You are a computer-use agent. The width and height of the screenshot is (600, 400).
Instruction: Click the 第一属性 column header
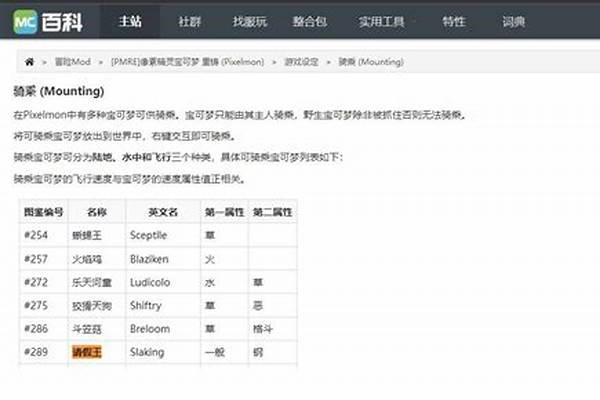224,212
